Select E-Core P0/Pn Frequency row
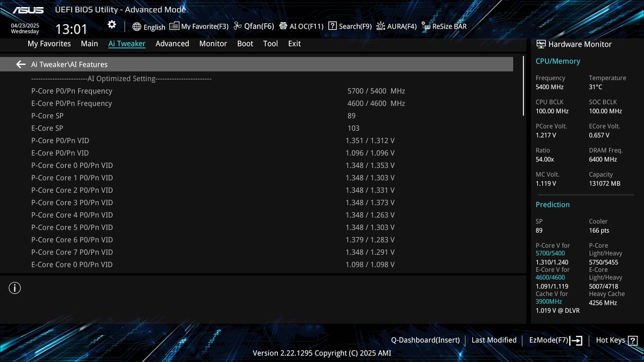The height and width of the screenshot is (362, 644). [257, 104]
